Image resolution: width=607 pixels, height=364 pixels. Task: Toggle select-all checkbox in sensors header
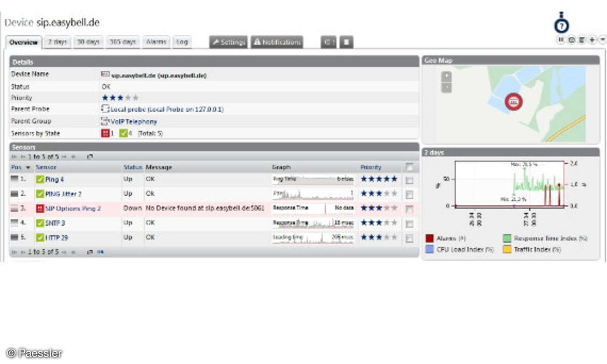tap(409, 167)
